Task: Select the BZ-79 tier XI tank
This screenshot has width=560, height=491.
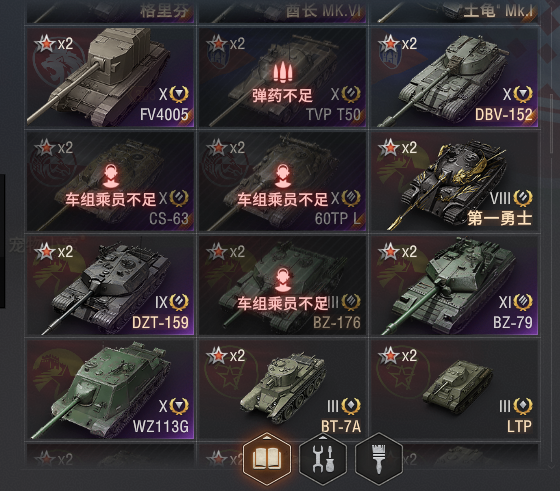Action: point(454,285)
